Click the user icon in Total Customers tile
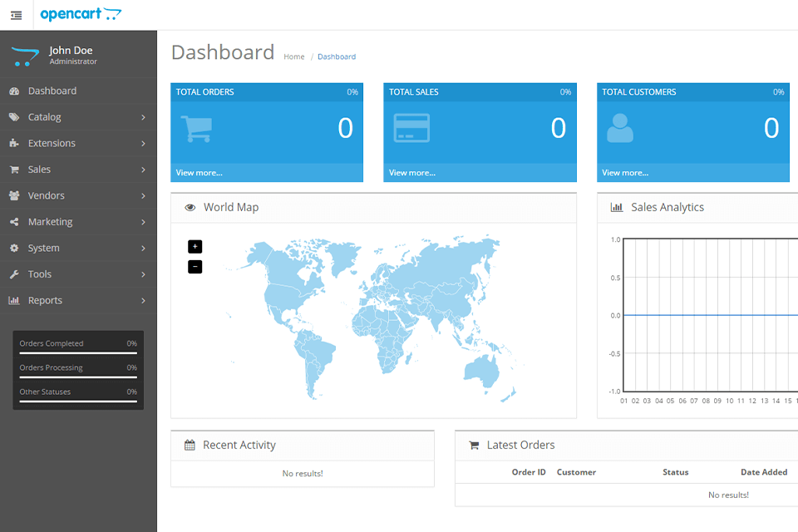The width and height of the screenshot is (798, 532). pos(620,128)
